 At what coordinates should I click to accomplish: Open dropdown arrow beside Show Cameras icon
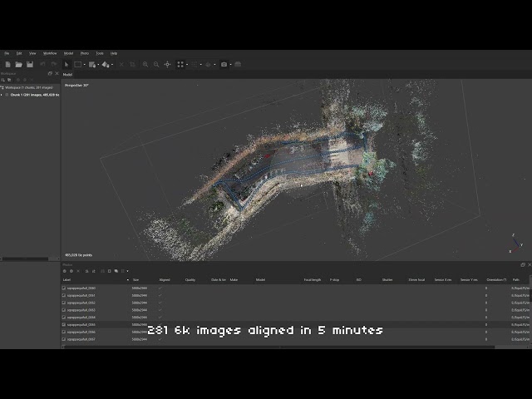tap(230, 65)
